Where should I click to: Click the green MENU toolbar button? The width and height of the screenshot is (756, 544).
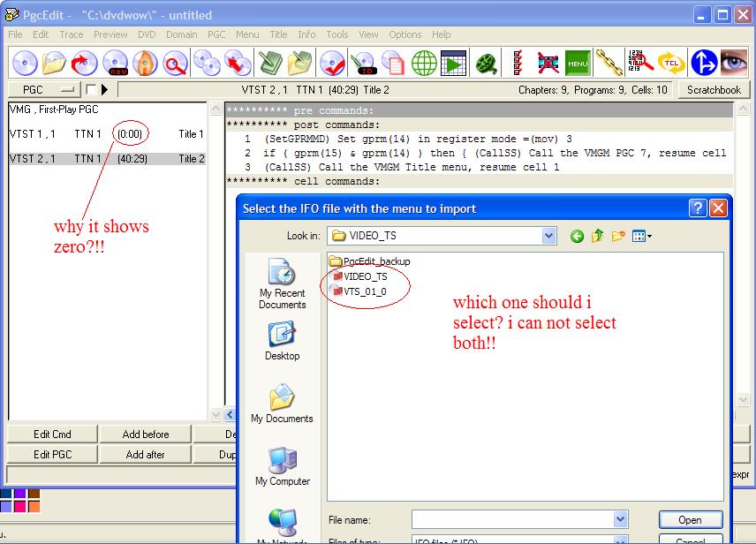[578, 64]
